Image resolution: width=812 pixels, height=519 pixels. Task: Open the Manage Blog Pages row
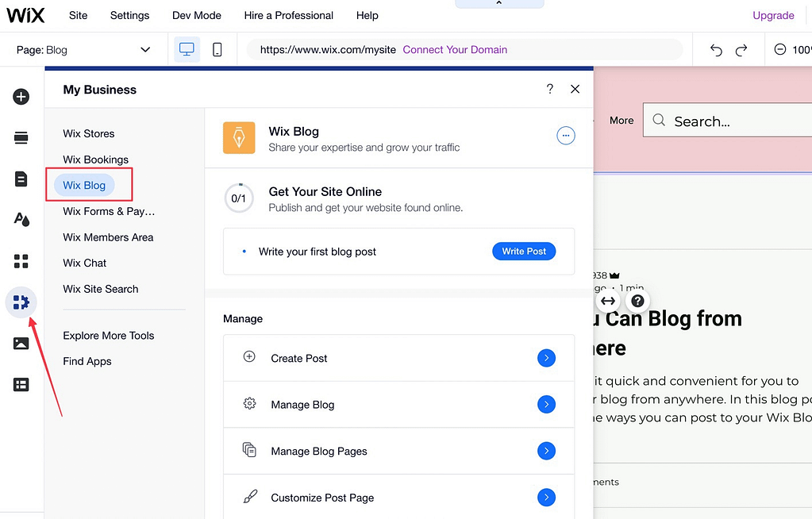(x=398, y=451)
